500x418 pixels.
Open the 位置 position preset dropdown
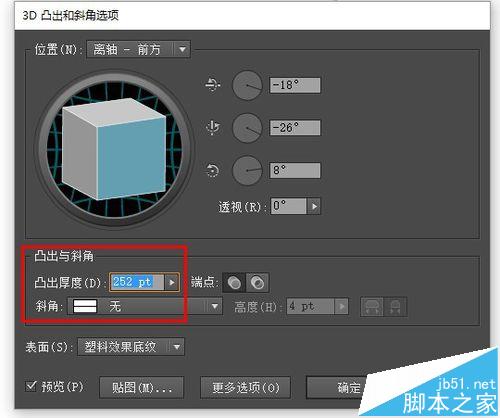click(138, 50)
